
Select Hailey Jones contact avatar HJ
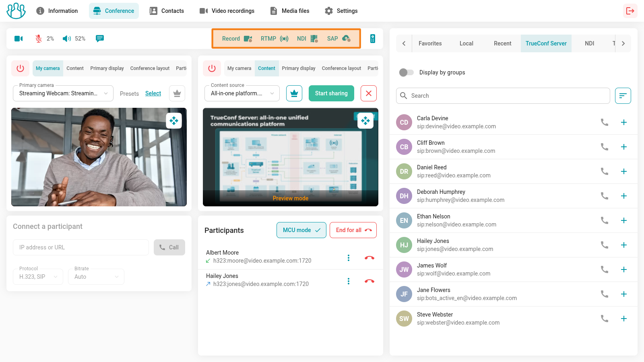tap(404, 245)
